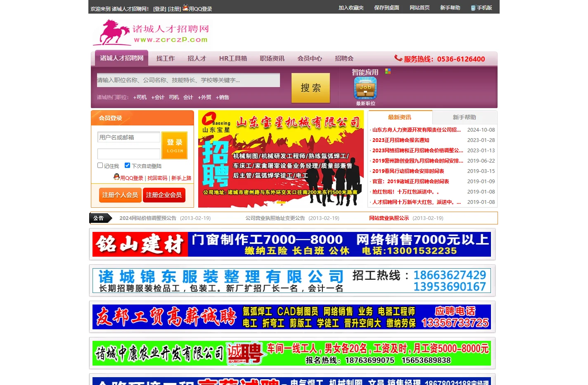Click 注册个人会员 button

point(120,195)
